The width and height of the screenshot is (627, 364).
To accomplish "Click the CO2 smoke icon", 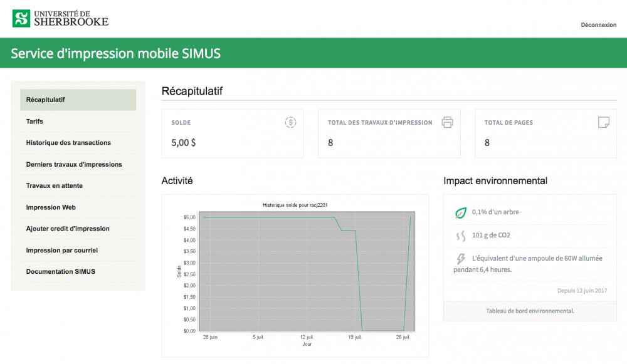I will pyautogui.click(x=461, y=236).
